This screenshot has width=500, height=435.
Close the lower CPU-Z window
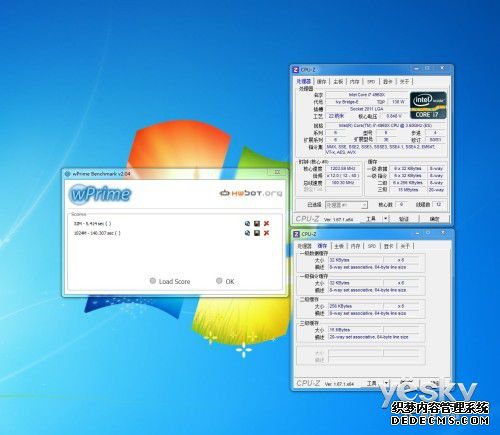[443, 233]
